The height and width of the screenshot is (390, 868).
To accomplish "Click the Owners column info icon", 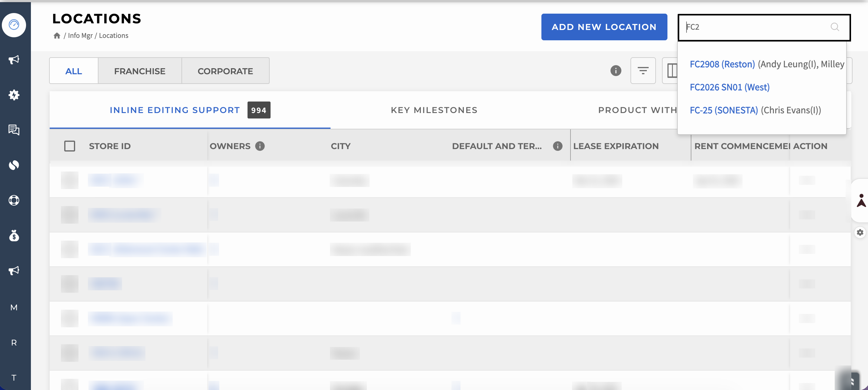I will pos(260,146).
